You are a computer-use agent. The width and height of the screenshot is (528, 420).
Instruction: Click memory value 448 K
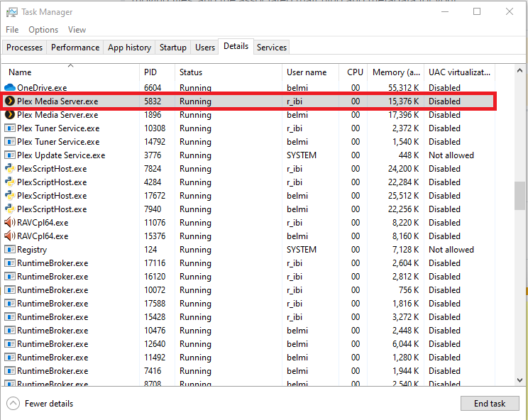point(409,155)
